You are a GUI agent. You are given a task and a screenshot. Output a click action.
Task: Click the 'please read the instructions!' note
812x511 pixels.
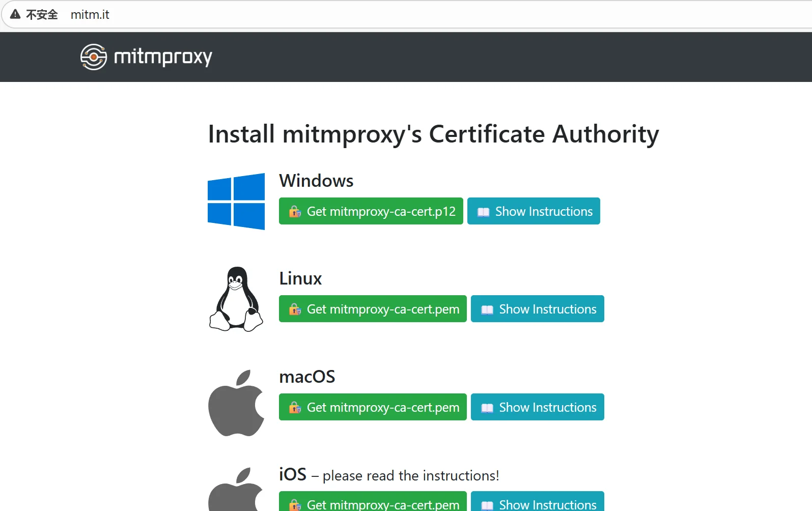pyautogui.click(x=411, y=476)
